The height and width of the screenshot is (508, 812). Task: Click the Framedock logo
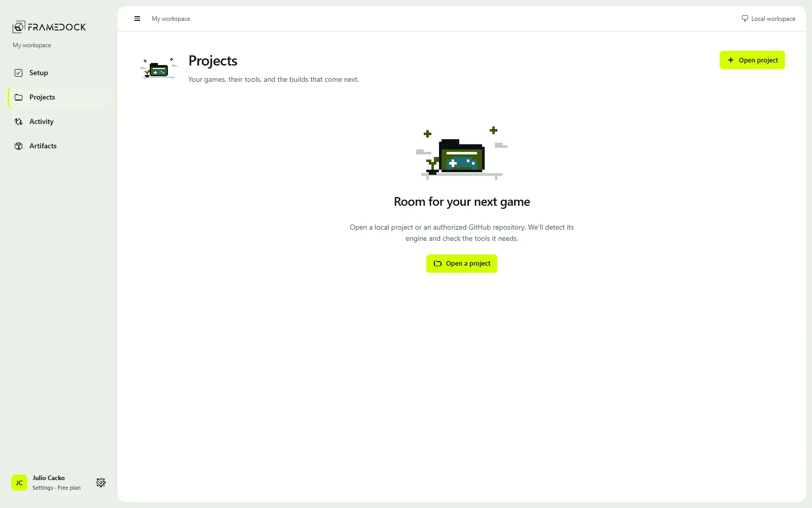[x=49, y=26]
